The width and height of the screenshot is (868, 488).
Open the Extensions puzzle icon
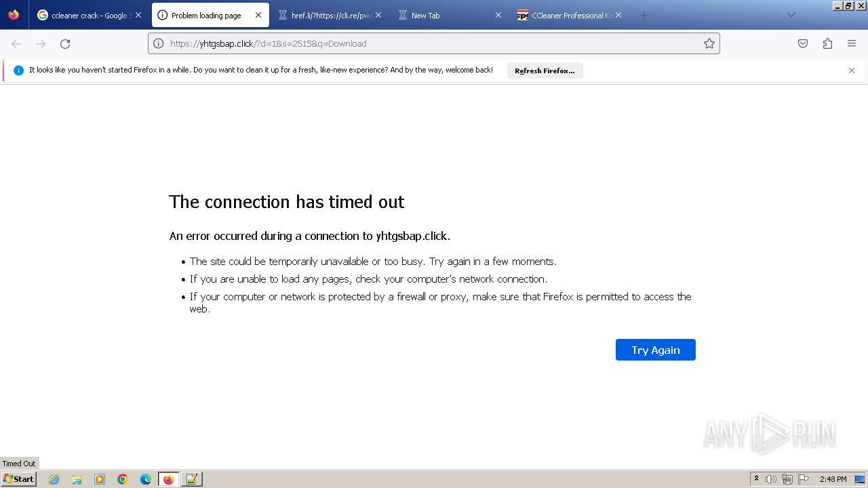[827, 43]
